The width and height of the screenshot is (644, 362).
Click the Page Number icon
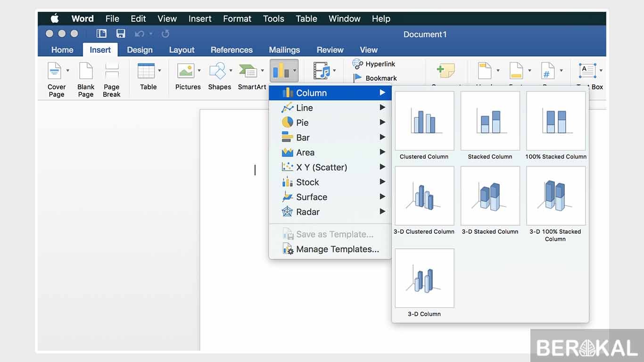[x=548, y=71]
